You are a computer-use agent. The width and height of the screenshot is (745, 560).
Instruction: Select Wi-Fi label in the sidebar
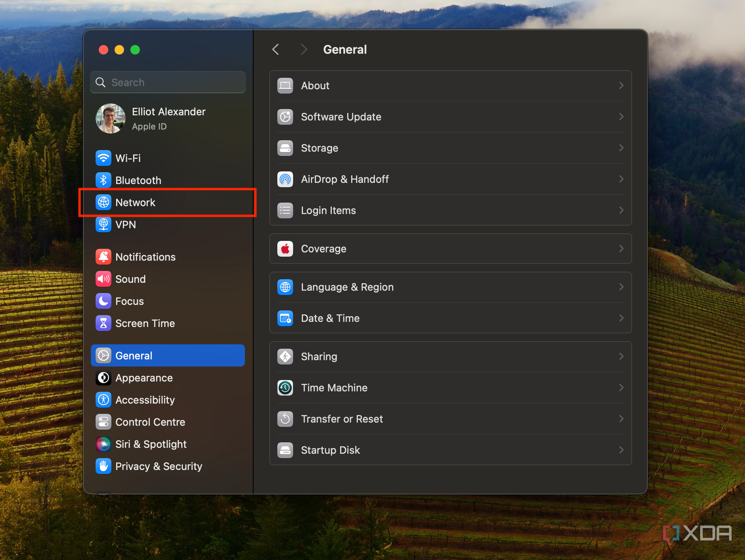click(x=128, y=158)
